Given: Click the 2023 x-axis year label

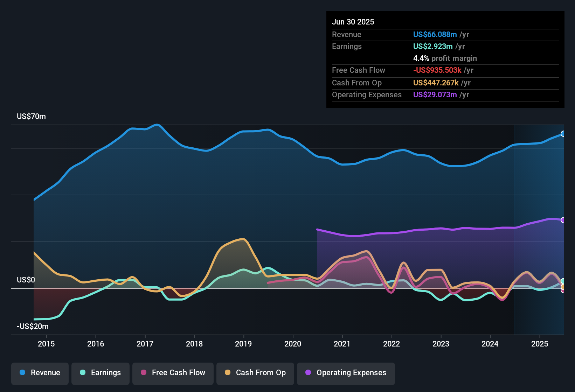Looking at the screenshot, I should pos(441,344).
